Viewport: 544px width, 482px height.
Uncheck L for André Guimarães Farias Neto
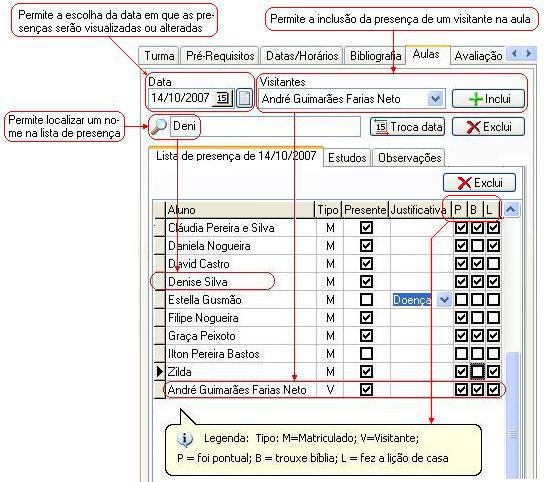pyautogui.click(x=493, y=390)
